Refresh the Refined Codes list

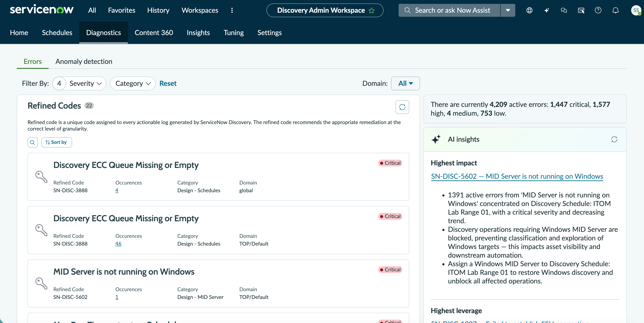coord(402,107)
